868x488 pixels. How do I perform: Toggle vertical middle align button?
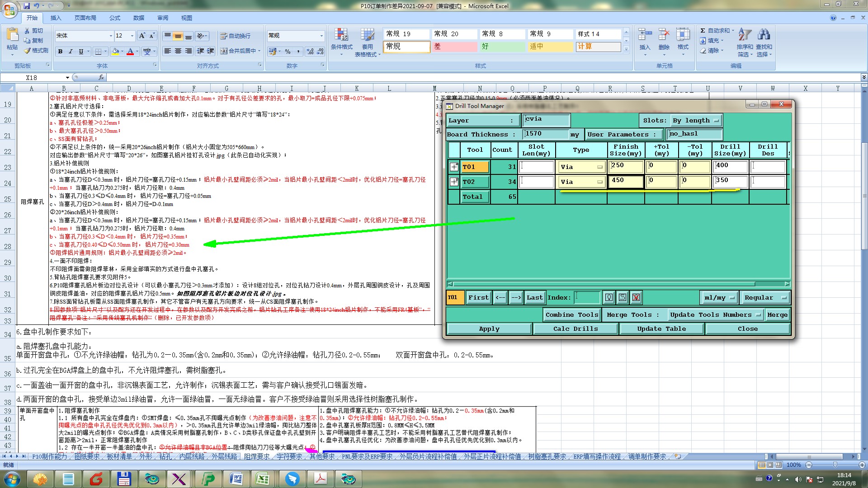(x=178, y=36)
